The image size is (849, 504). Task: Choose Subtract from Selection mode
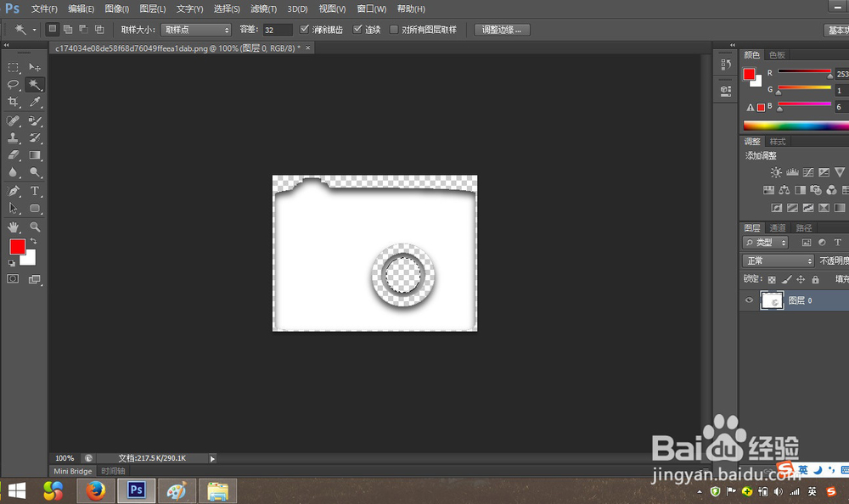[83, 29]
